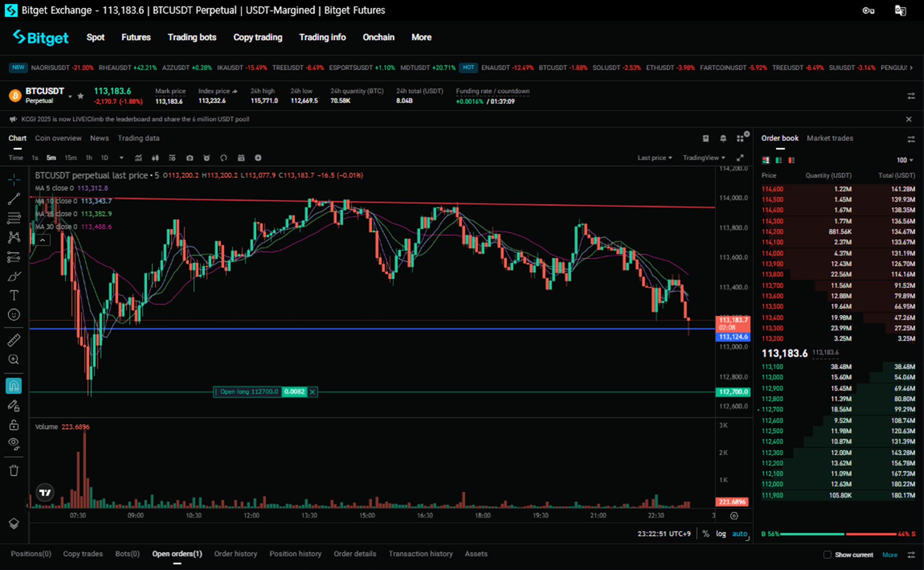The height and width of the screenshot is (570, 924).
Task: Toggle log scale on chart
Action: 721,534
